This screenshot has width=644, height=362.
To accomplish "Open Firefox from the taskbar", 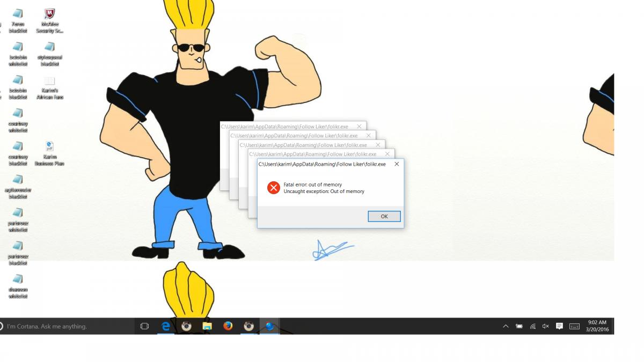I will coord(228,326).
